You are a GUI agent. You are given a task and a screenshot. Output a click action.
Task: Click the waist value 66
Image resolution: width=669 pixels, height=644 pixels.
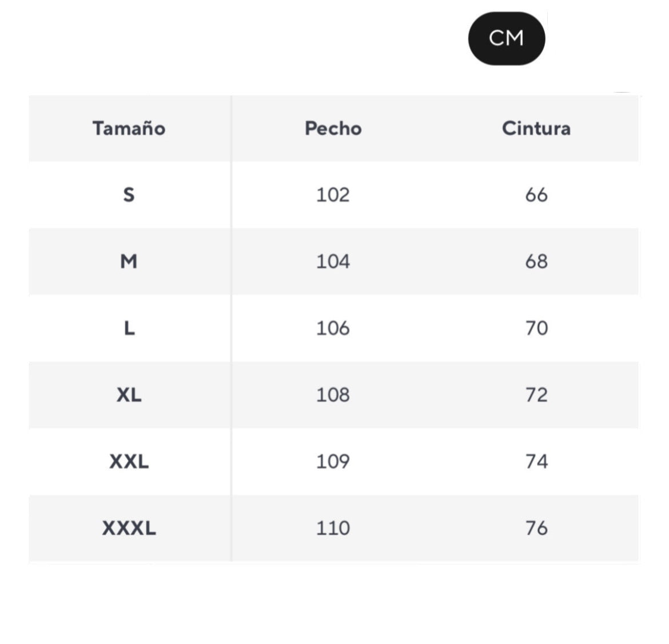point(536,195)
